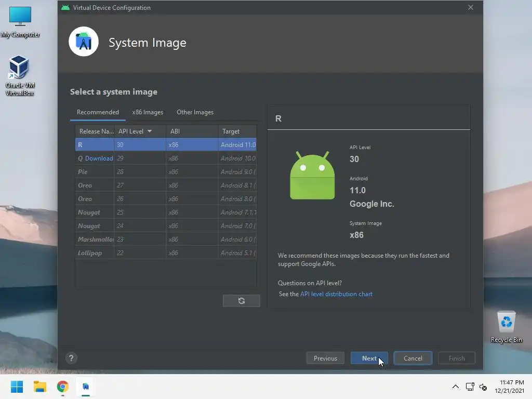The image size is (532, 399).
Task: Open the help question mark button
Action: (x=71, y=358)
